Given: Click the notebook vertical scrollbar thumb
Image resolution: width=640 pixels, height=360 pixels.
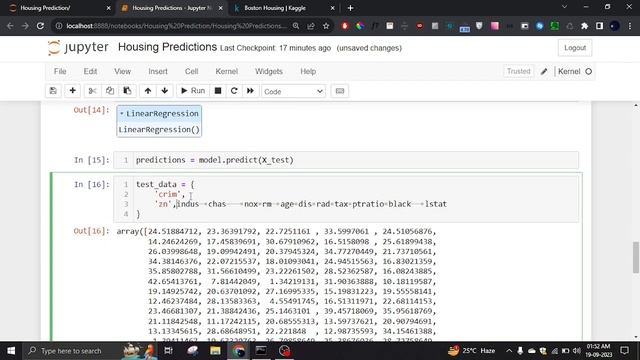Looking at the screenshot, I should click(x=636, y=257).
